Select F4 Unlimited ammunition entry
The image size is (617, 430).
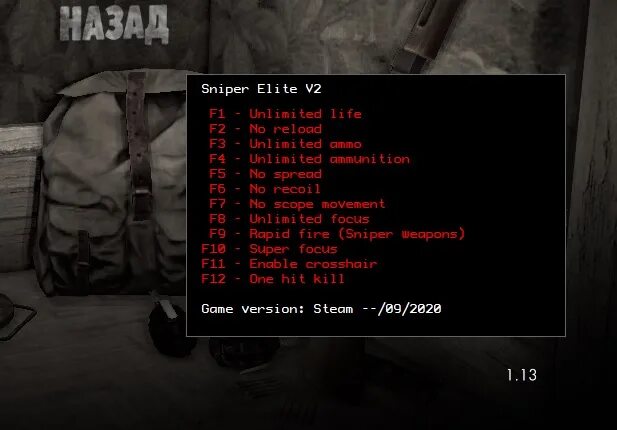click(309, 159)
